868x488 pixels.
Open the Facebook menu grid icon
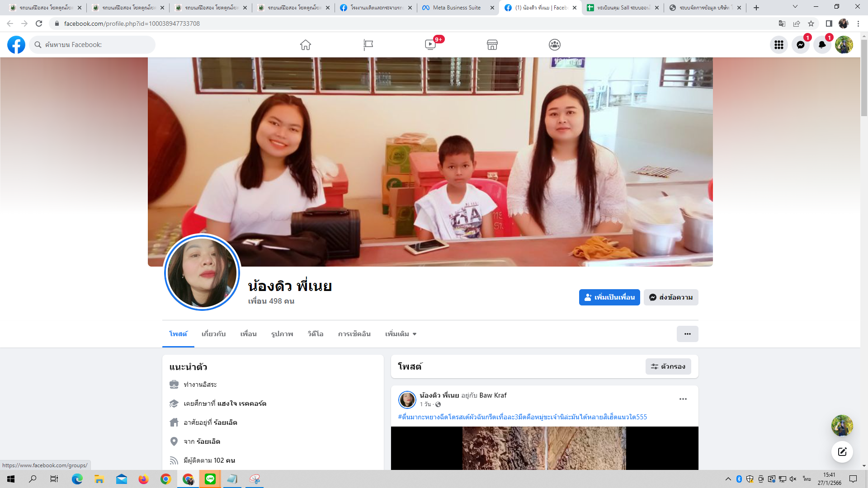point(778,45)
